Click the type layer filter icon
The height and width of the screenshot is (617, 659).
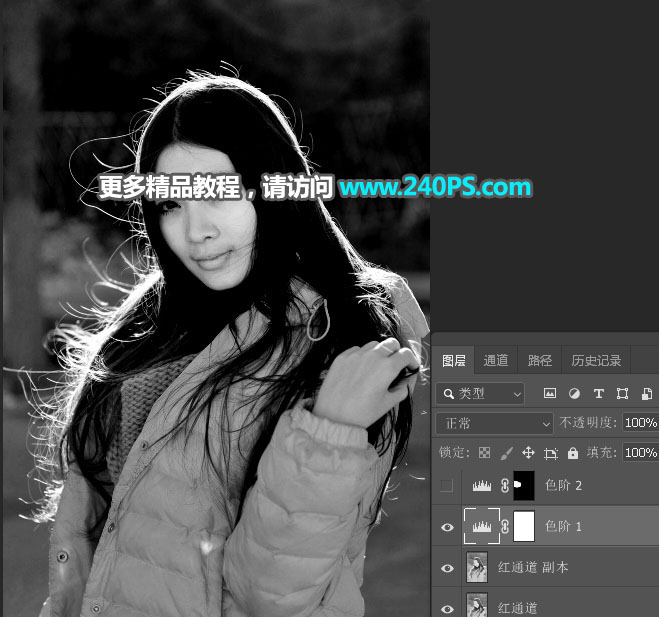point(598,393)
